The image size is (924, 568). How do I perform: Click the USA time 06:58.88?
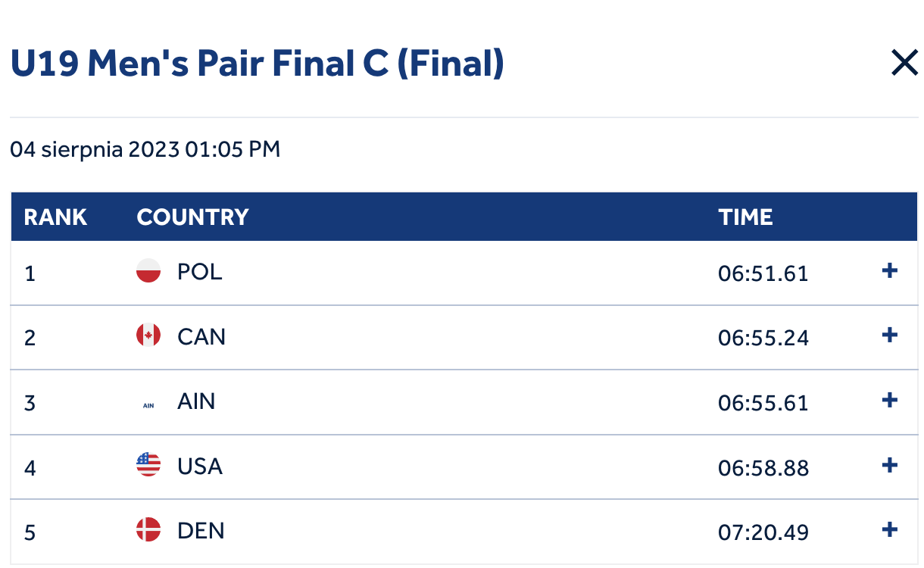tap(763, 468)
